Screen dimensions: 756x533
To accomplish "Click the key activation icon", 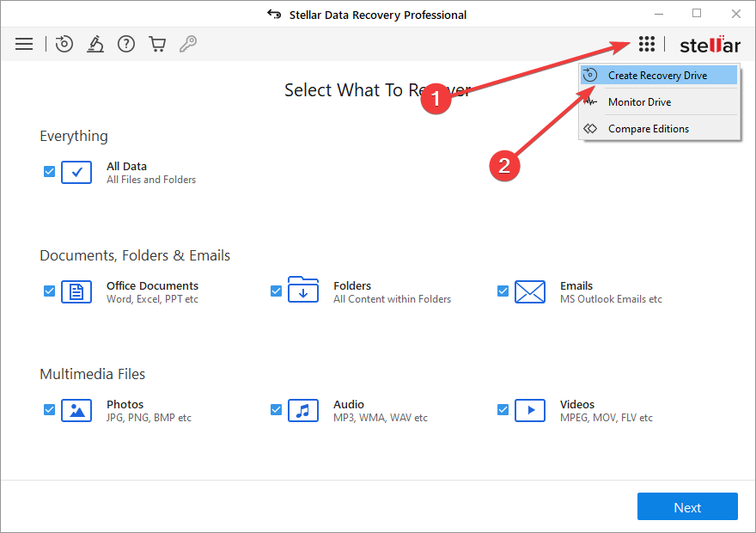I will pos(188,44).
